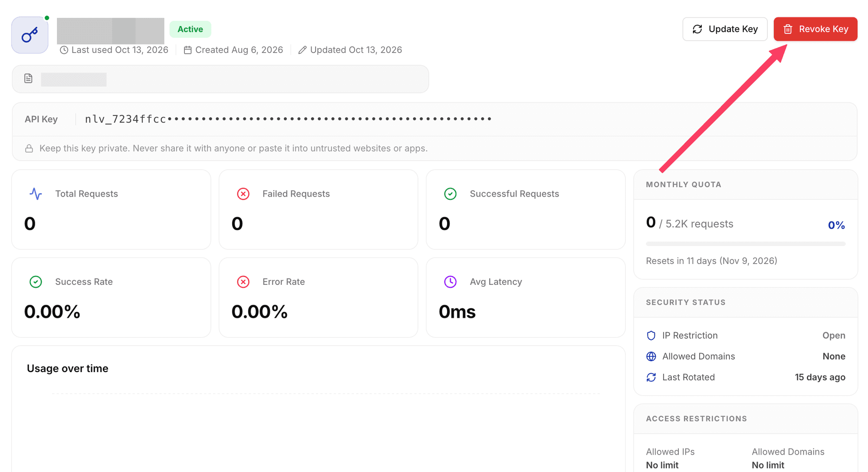Click the masked API key value

[x=288, y=119]
